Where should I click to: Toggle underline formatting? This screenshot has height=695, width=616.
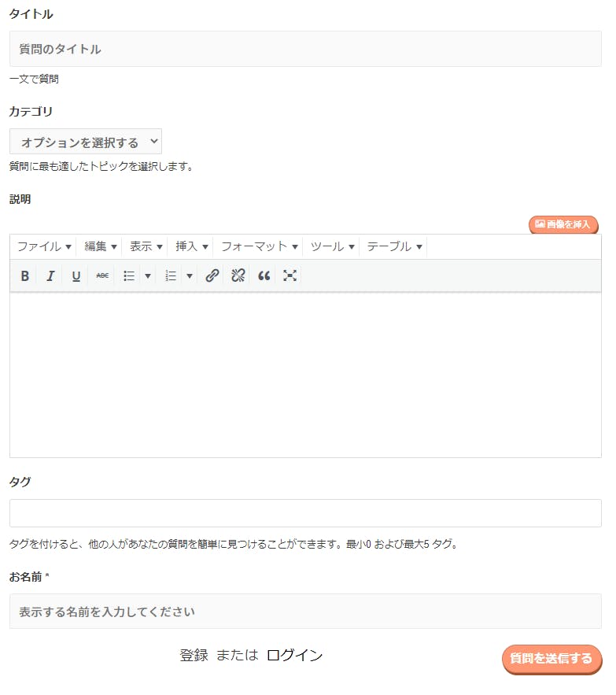(x=76, y=276)
